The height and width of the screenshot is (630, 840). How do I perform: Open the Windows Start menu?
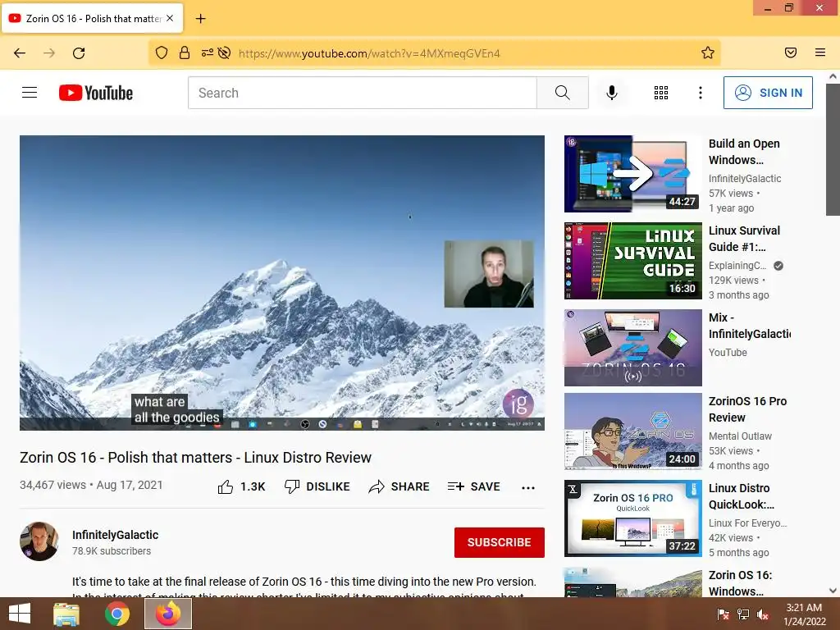click(20, 614)
